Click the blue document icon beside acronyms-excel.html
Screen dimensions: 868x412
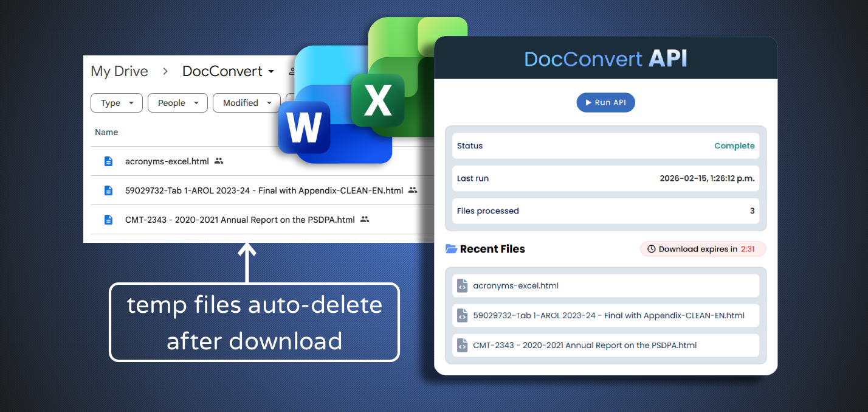click(x=108, y=161)
